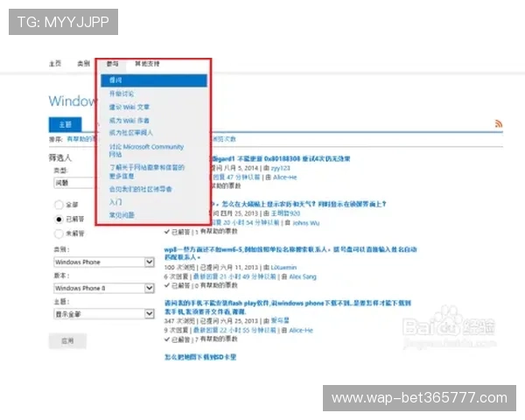Open thread about error 0x80188308
Screen dimensions: 525x420
(x=281, y=158)
